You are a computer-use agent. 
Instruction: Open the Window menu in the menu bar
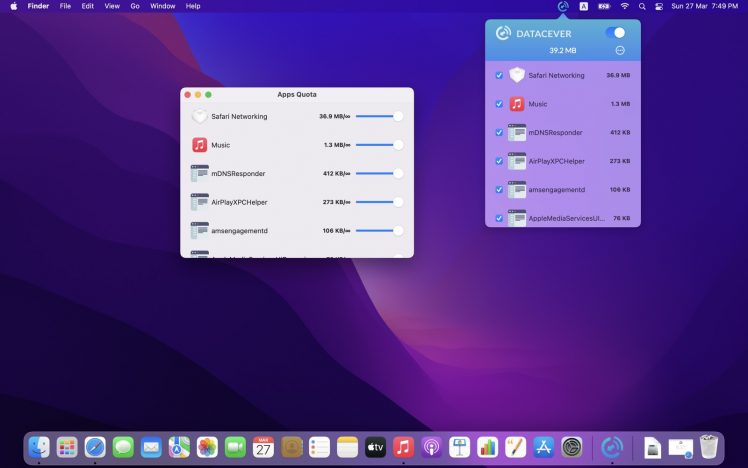(162, 6)
